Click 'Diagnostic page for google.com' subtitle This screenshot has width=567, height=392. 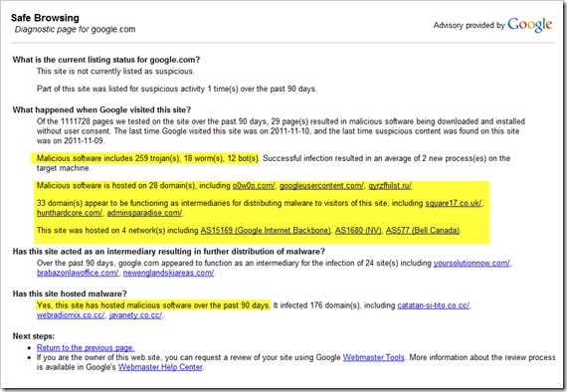click(x=75, y=29)
